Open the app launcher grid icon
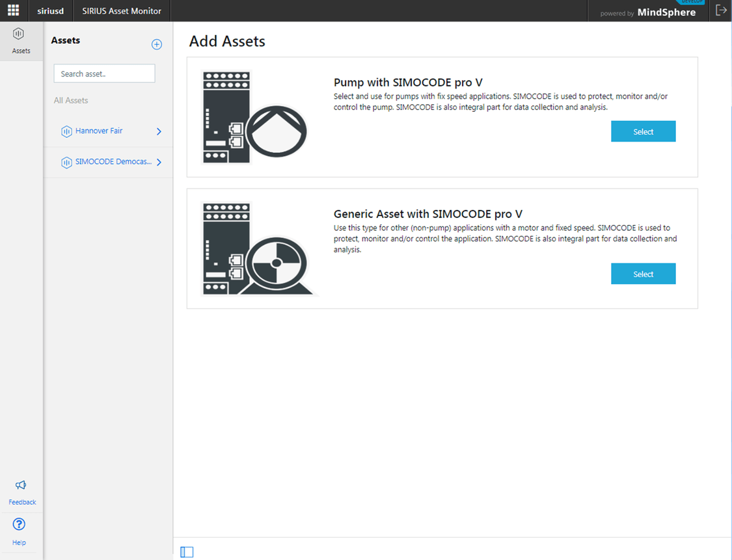This screenshot has height=560, width=732. click(13, 10)
